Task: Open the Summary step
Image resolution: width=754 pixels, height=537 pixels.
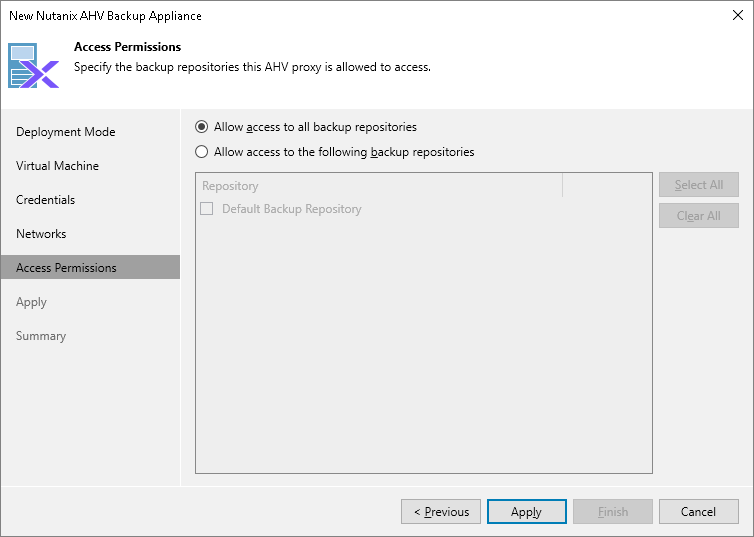Action: (x=41, y=336)
